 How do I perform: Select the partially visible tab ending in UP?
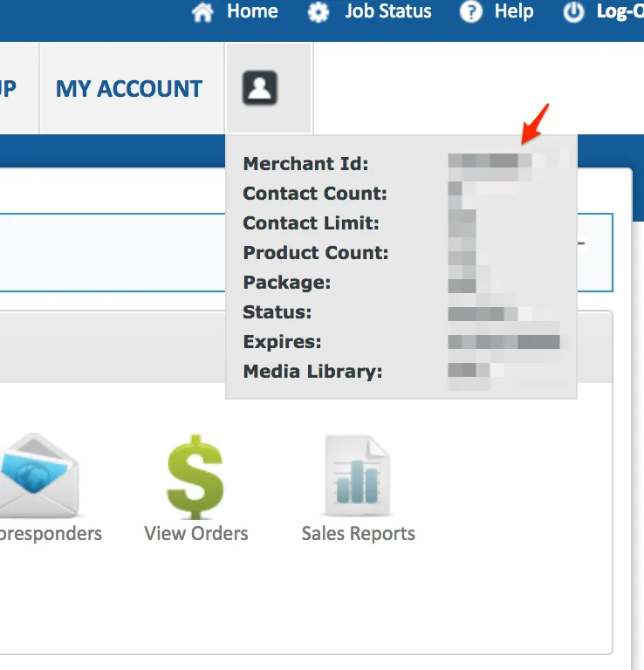tap(9, 88)
